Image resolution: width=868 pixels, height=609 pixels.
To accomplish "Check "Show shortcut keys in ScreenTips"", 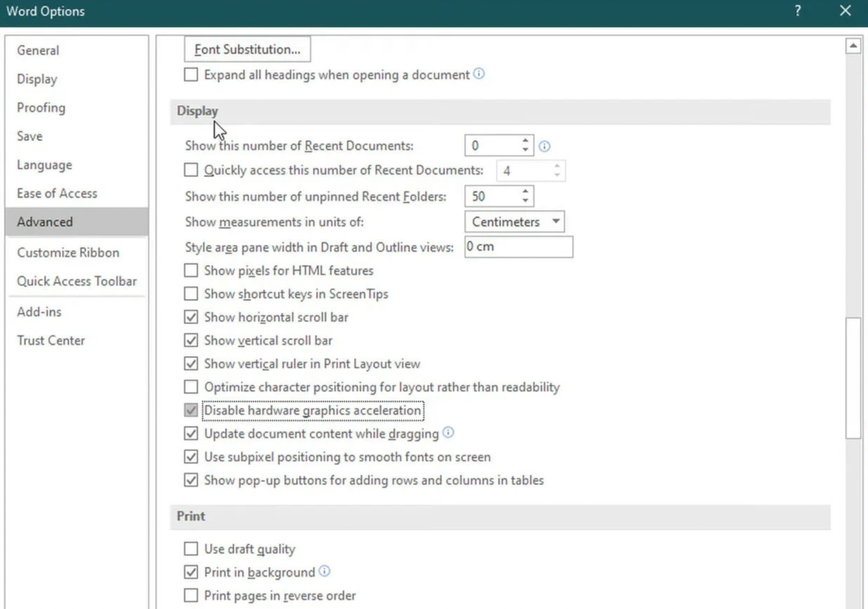I will 190,293.
